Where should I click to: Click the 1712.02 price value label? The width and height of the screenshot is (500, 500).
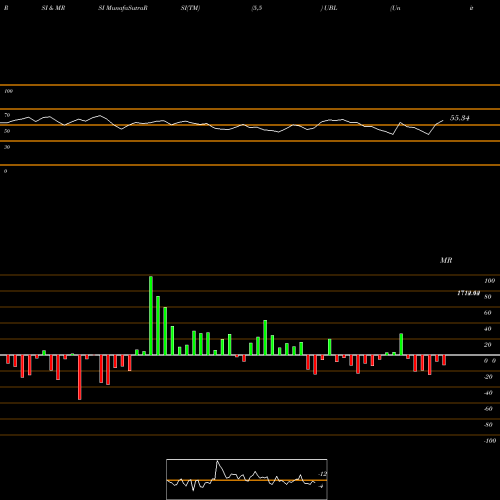click(468, 293)
